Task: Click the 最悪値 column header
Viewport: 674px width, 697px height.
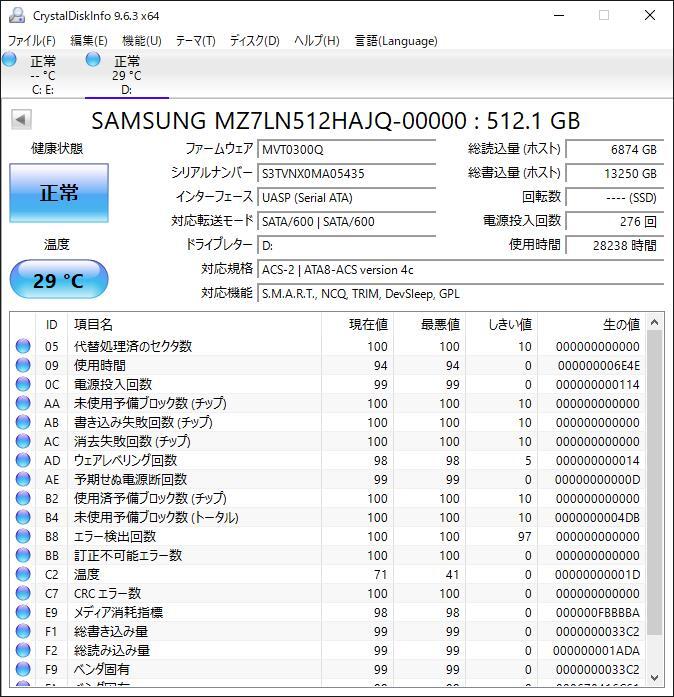Action: coord(430,324)
